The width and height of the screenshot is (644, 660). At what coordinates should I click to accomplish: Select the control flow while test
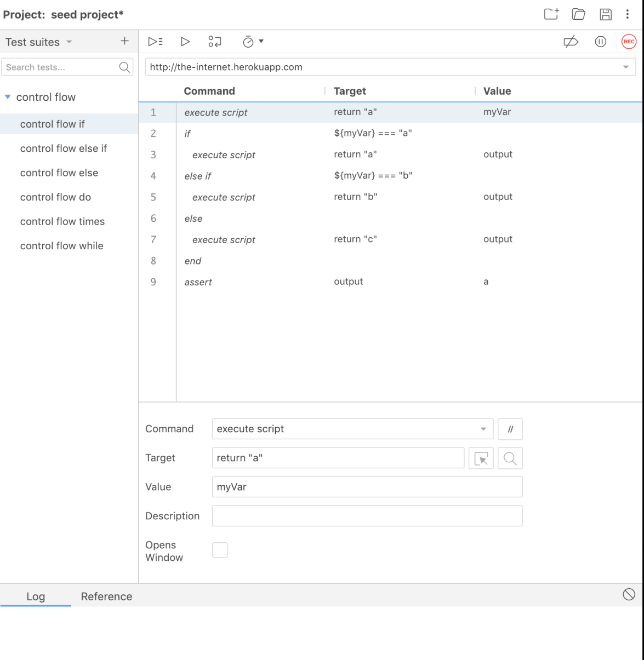[x=61, y=245]
